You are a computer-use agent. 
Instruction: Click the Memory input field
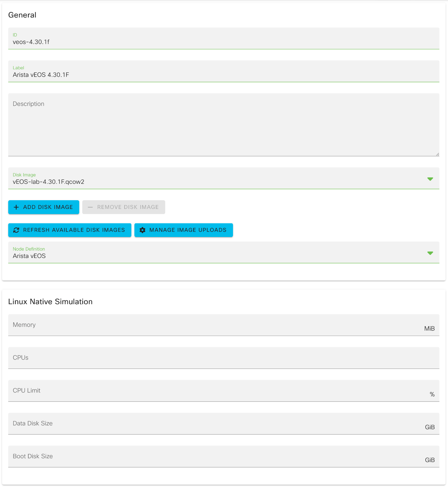[x=224, y=325]
